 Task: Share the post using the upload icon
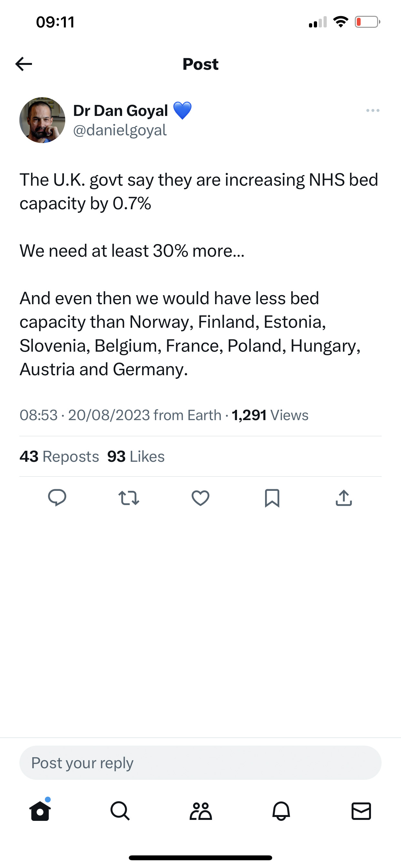[344, 498]
